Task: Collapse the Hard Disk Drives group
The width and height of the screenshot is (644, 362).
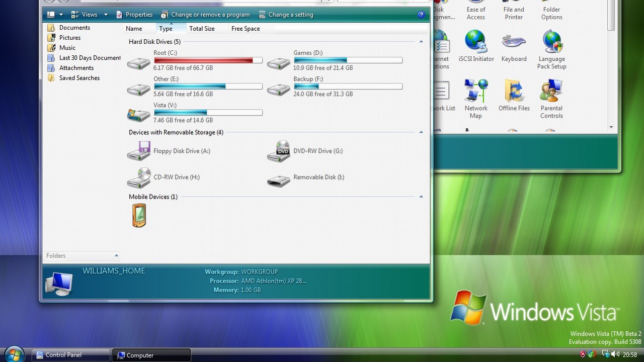Action: tap(421, 42)
